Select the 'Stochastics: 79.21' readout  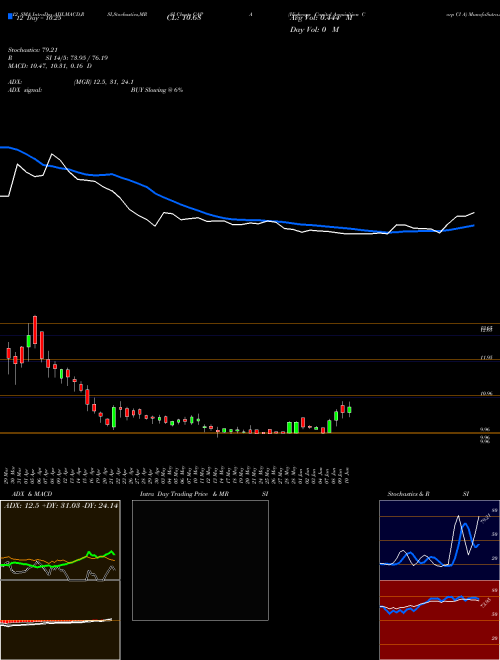[32, 50]
